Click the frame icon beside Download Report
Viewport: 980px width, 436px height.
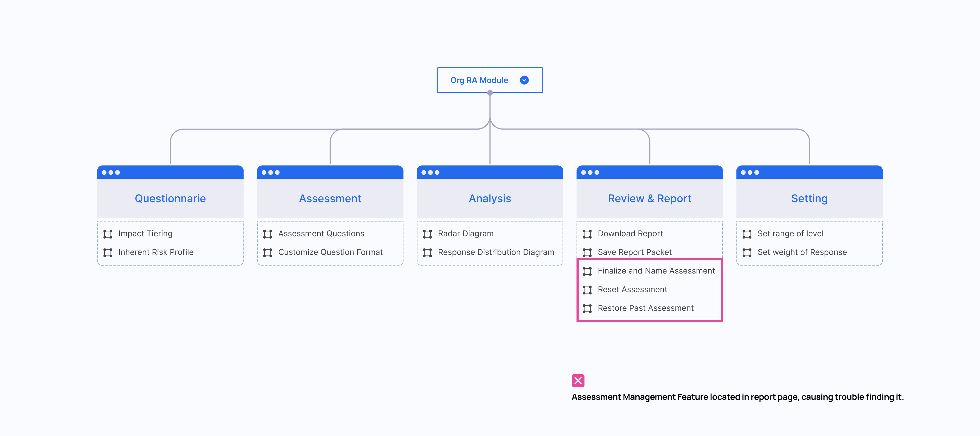tap(587, 234)
